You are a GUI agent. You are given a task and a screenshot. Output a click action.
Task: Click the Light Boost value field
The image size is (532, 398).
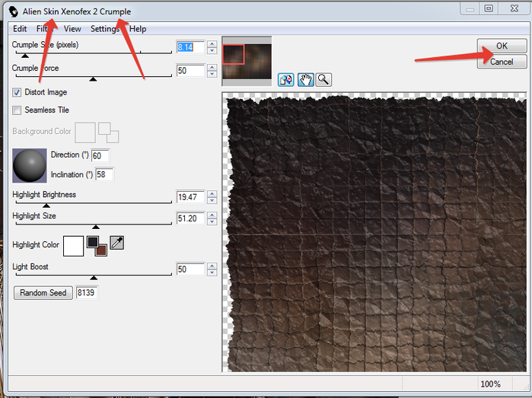point(191,269)
